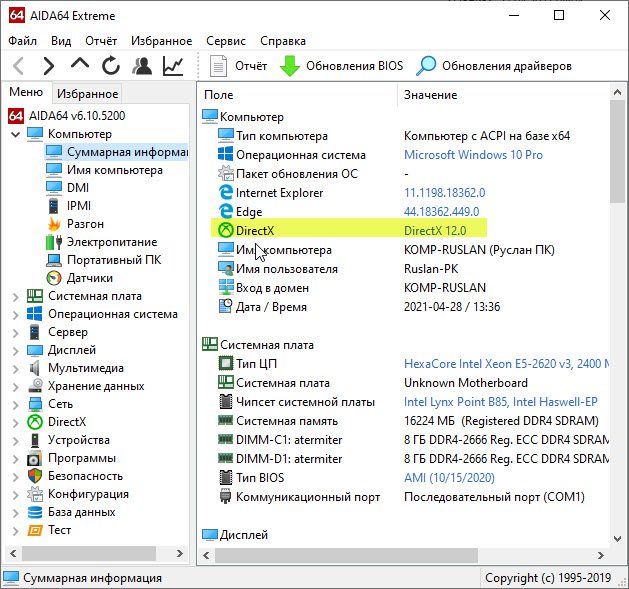Open the Отчёт menu in menu bar
This screenshot has width=629, height=589.
(101, 41)
